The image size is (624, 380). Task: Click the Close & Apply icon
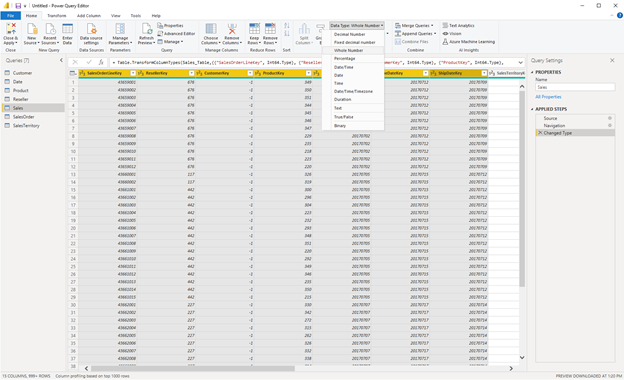[11, 29]
